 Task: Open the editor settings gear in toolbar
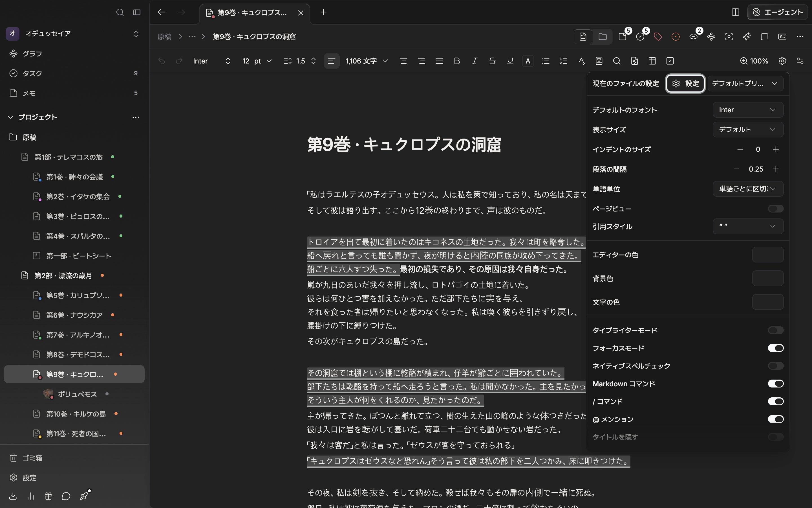782,61
